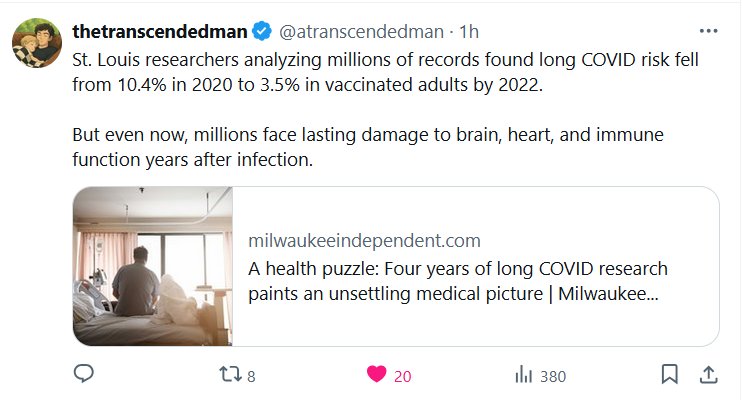Click the 380 views count
This screenshot has width=742, height=400.
[552, 376]
